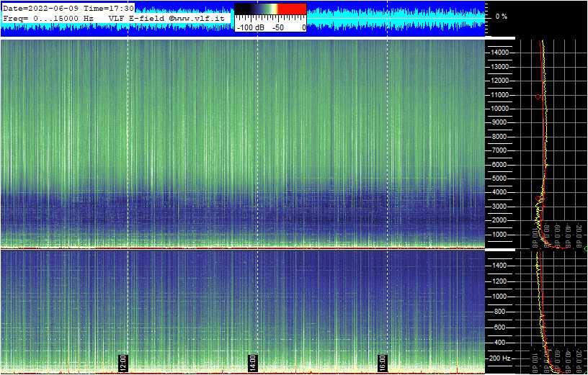
Task: Click the 10000 frequency axis label
Action: coord(499,109)
